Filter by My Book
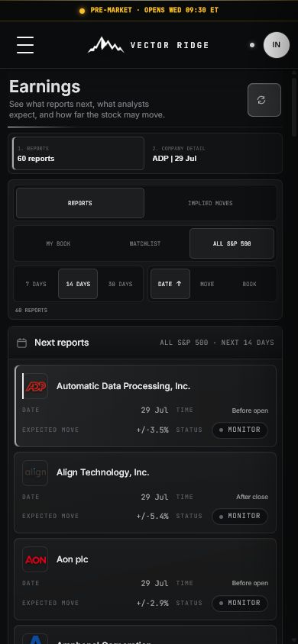298x644 pixels. 58,243
